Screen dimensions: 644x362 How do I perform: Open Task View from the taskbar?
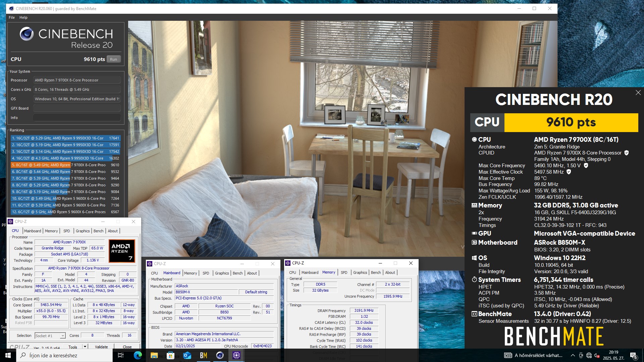[x=121, y=355]
